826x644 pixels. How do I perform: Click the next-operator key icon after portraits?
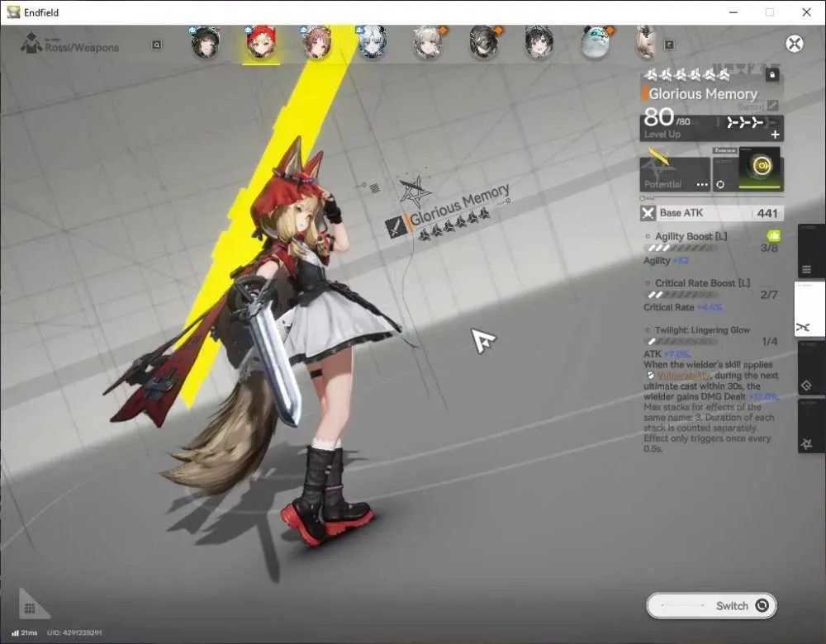(x=669, y=45)
